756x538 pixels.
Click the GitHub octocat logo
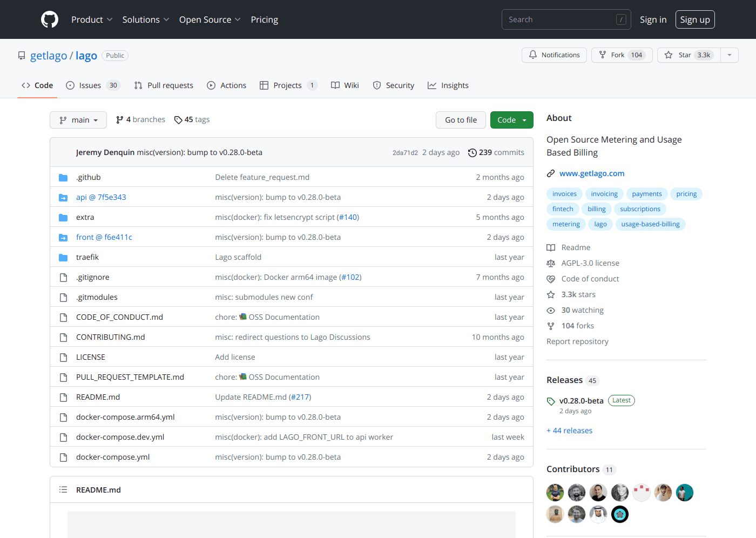tap(50, 19)
